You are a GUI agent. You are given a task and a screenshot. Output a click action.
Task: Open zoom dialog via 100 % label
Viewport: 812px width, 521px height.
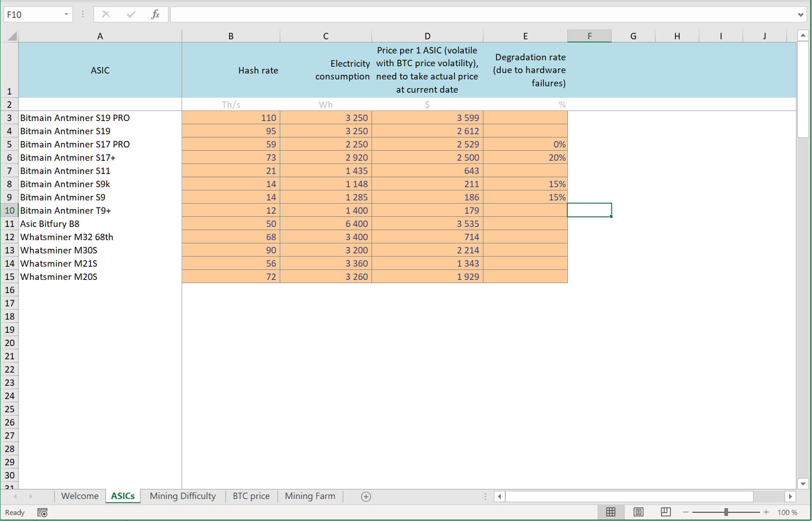pyautogui.click(x=787, y=512)
